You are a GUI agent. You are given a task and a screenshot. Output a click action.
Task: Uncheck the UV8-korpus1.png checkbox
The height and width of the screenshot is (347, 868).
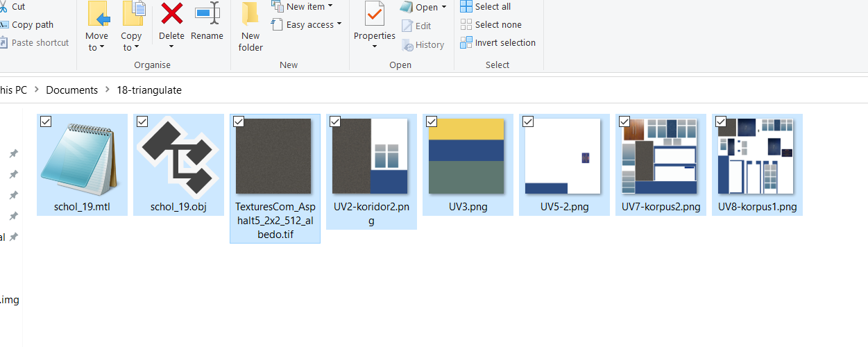coord(721,121)
